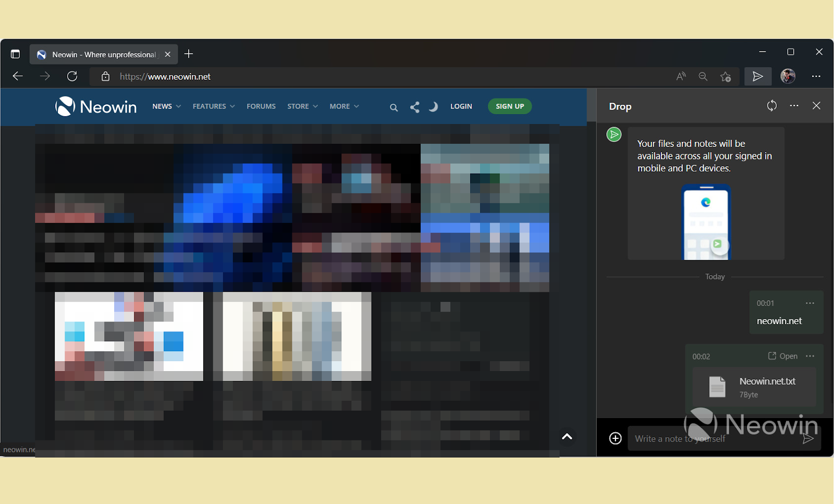The width and height of the screenshot is (834, 504).
Task: Click the browser forward arrow
Action: point(45,77)
